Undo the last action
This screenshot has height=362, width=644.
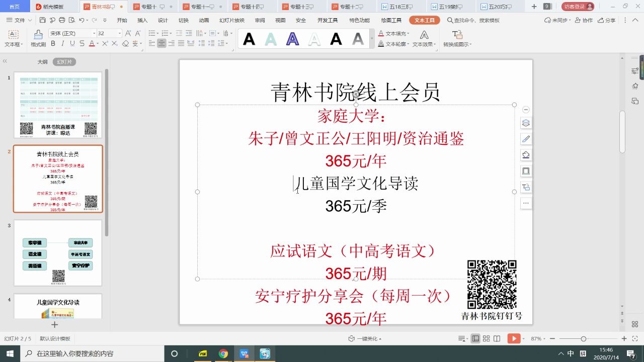pos(82,20)
